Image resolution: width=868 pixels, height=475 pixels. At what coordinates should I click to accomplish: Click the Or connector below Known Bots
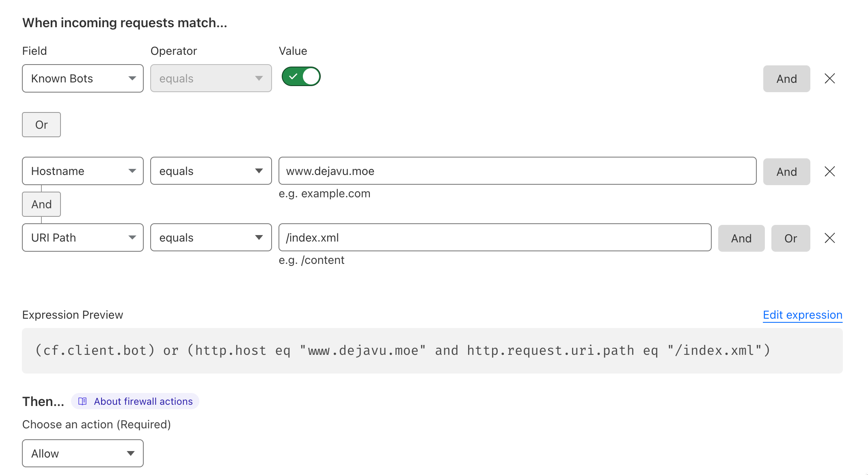41,125
